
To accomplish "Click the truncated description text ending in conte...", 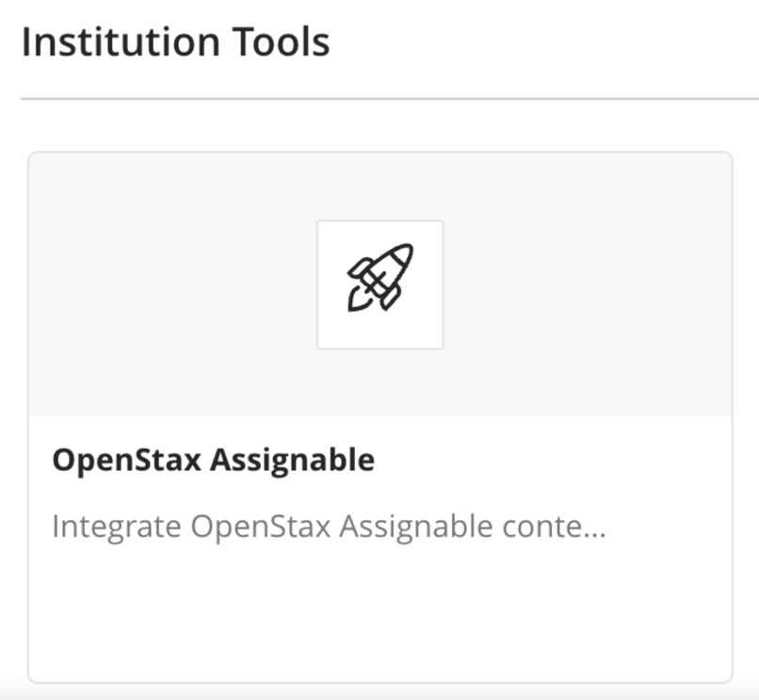I will 330,525.
